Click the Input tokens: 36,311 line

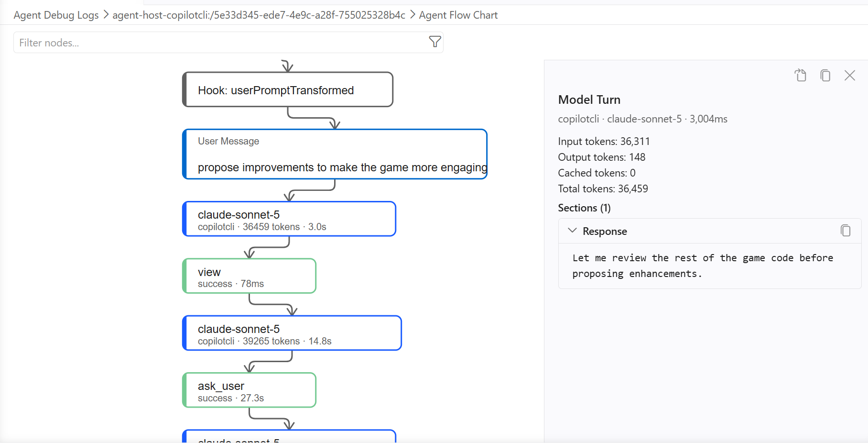tap(604, 141)
